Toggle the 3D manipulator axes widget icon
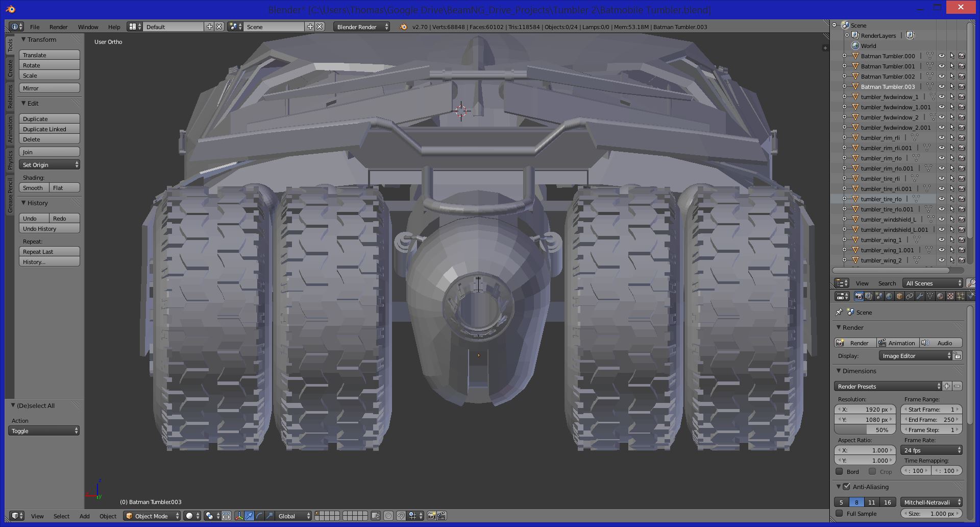Screen dimensions: 980x527 [239, 516]
